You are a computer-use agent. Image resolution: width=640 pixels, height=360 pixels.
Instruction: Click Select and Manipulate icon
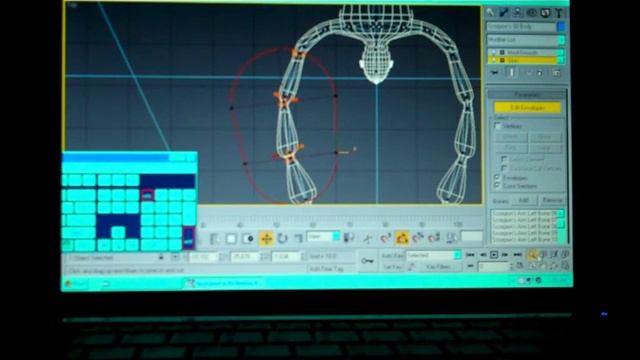point(367,238)
